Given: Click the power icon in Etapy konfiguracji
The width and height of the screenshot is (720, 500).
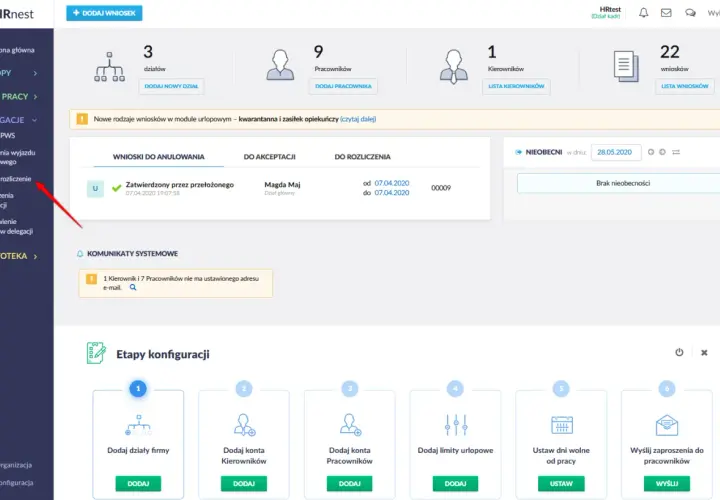Looking at the screenshot, I should [679, 352].
